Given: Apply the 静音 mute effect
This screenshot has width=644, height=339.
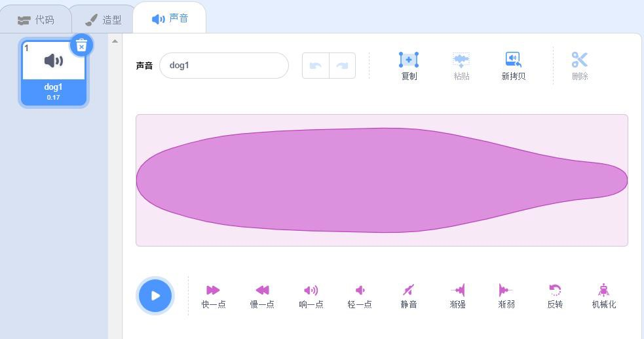Looking at the screenshot, I should 409,296.
